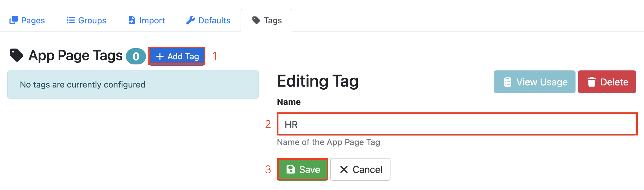Click the Name field label
Screen dimensions: 644x190
289,102
